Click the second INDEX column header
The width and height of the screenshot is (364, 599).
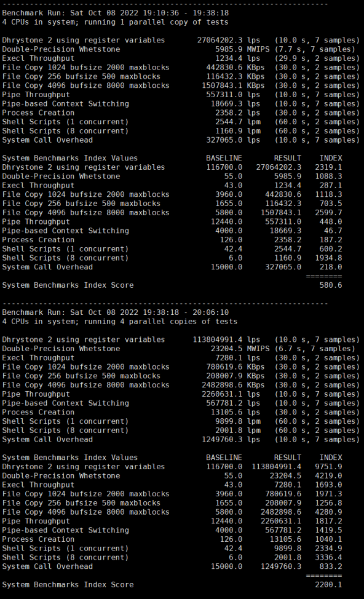[331, 458]
